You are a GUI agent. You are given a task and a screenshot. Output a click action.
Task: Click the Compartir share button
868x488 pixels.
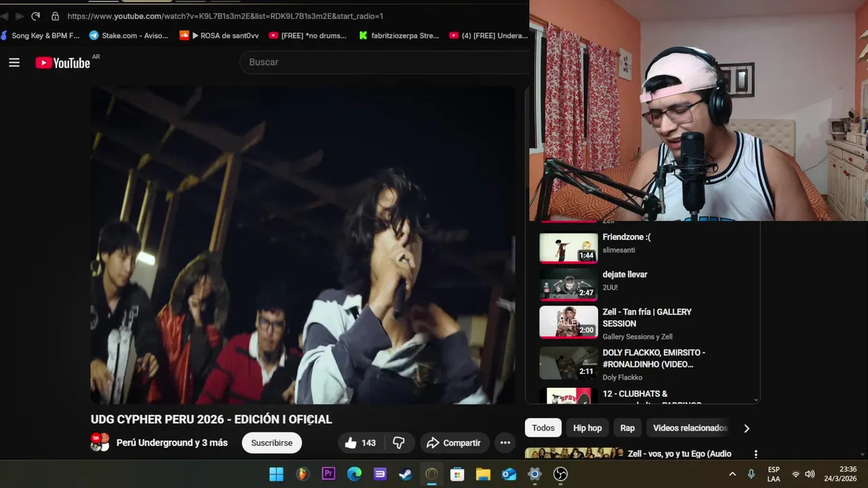pyautogui.click(x=454, y=443)
